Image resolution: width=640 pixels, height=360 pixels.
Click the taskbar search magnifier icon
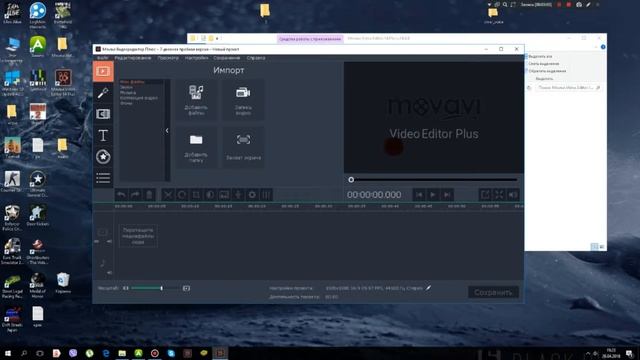tap(24, 353)
